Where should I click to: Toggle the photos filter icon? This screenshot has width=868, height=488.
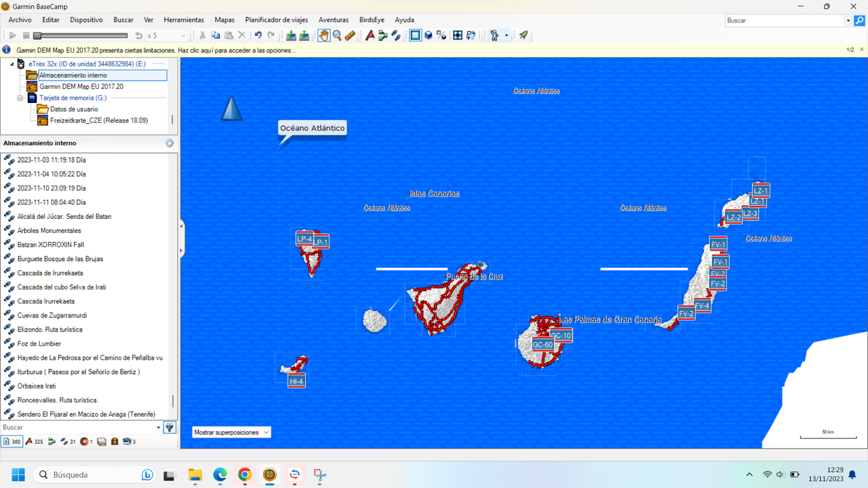tap(102, 441)
